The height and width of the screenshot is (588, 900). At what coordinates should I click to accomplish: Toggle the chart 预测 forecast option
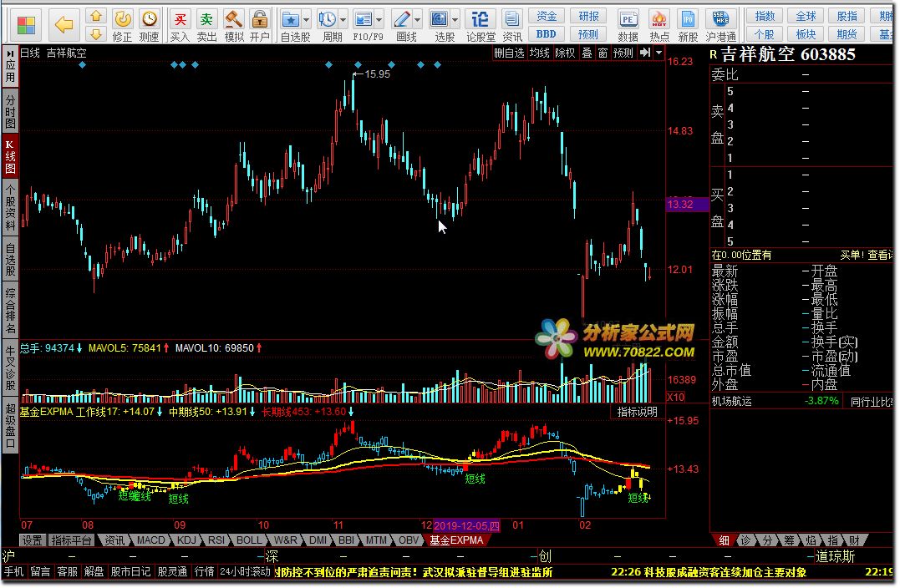[623, 53]
